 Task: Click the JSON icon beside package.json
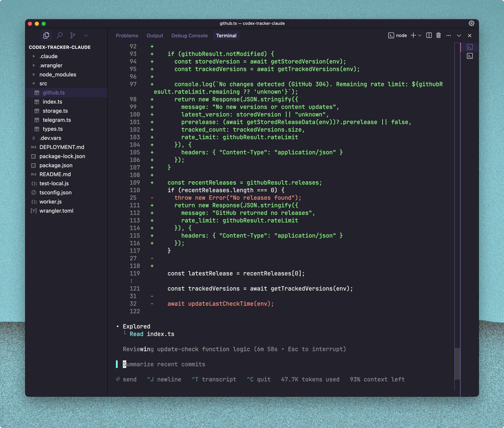(34, 165)
